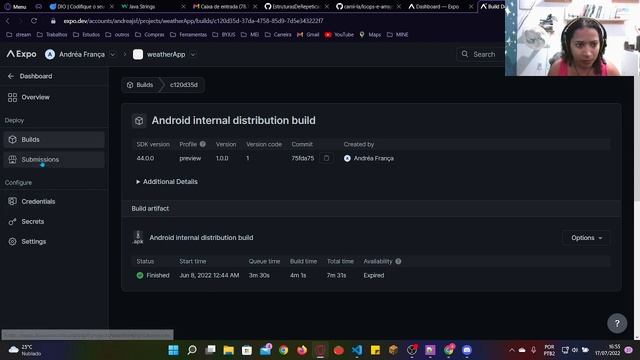Copy the commit hash 75fda75
Screen dimensions: 640x360
tap(327, 158)
